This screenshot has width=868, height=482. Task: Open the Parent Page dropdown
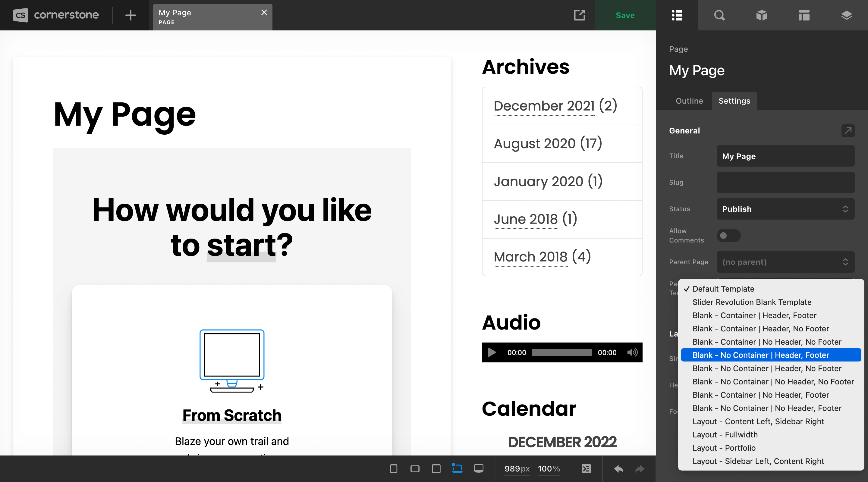[x=785, y=262]
